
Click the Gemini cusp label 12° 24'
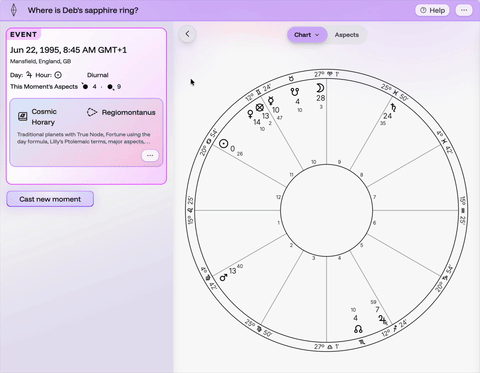[258, 92]
